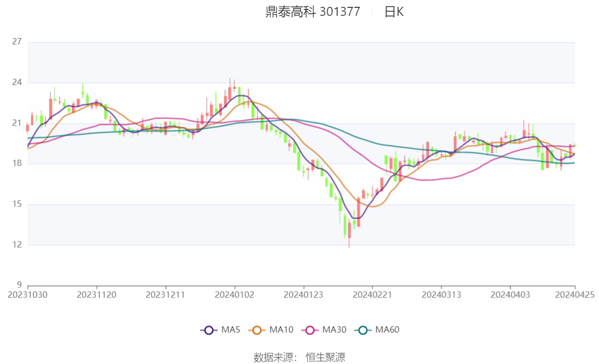This screenshot has width=599, height=364.
Task: Click the 20231030 x-axis date label
Action: click(27, 295)
